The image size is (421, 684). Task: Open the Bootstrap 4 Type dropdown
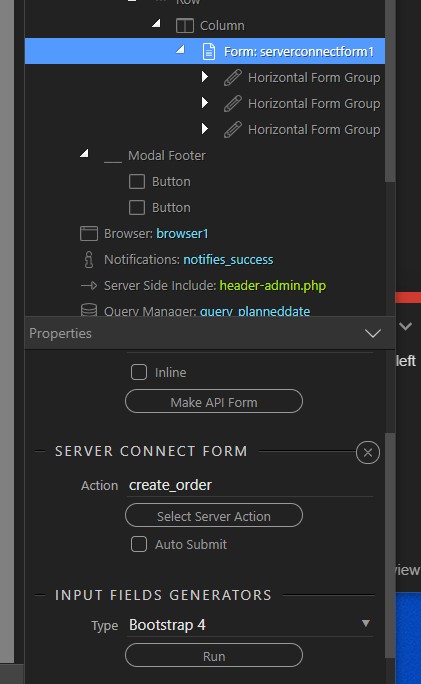click(x=250, y=624)
